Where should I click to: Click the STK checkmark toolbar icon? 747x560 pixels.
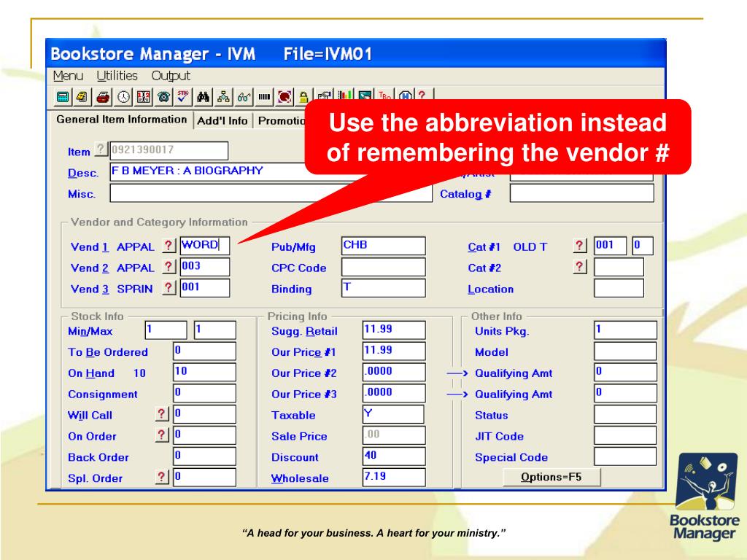(x=183, y=97)
